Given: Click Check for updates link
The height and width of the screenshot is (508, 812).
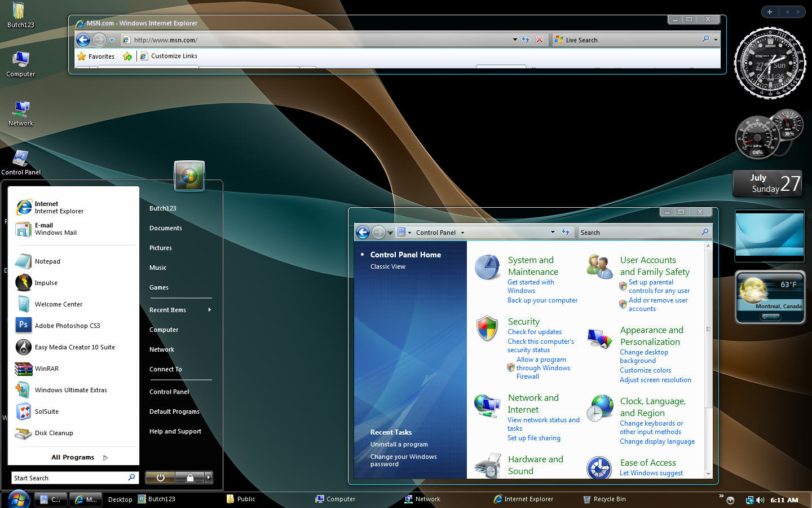Looking at the screenshot, I should pyautogui.click(x=535, y=332).
